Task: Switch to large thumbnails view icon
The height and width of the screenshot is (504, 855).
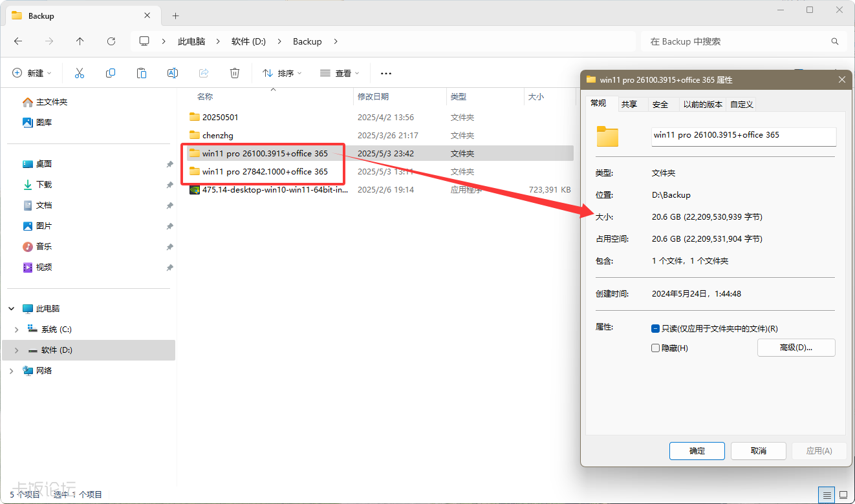Action: point(843,495)
